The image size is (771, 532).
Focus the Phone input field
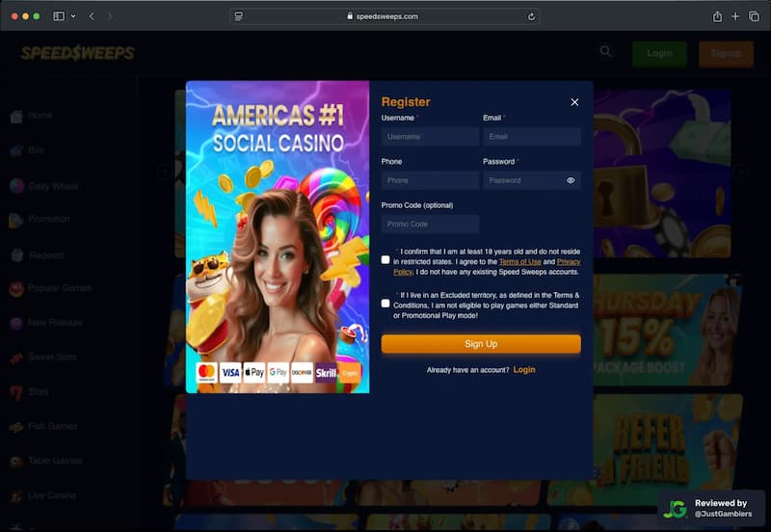tap(430, 180)
